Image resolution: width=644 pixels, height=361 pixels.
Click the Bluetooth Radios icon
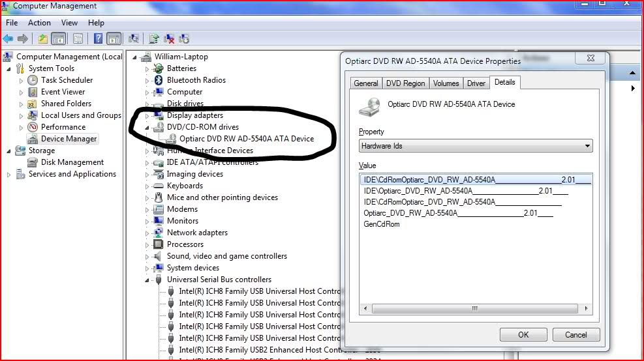tap(159, 80)
